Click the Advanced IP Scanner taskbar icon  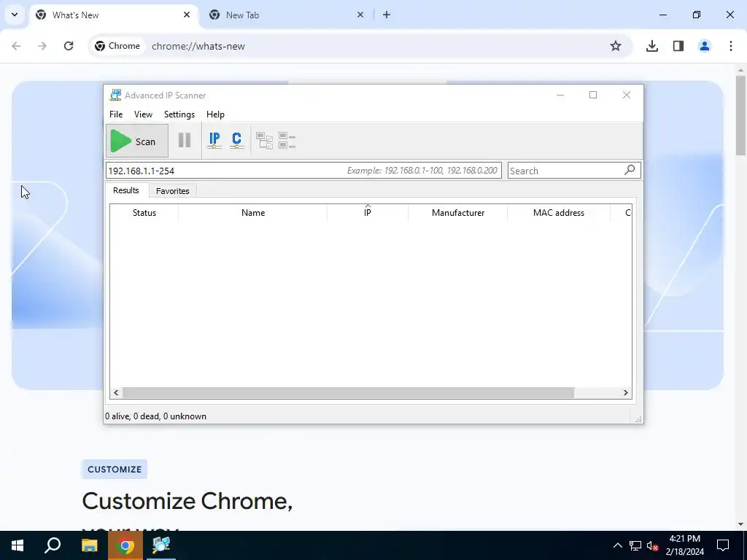(x=161, y=545)
